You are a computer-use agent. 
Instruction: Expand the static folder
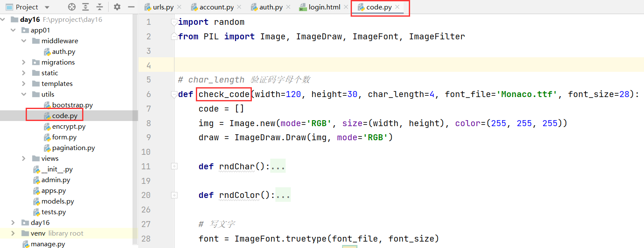24,73
